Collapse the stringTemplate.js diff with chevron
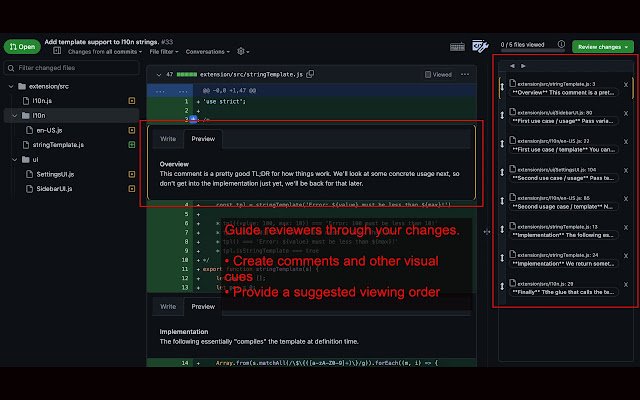 point(159,75)
